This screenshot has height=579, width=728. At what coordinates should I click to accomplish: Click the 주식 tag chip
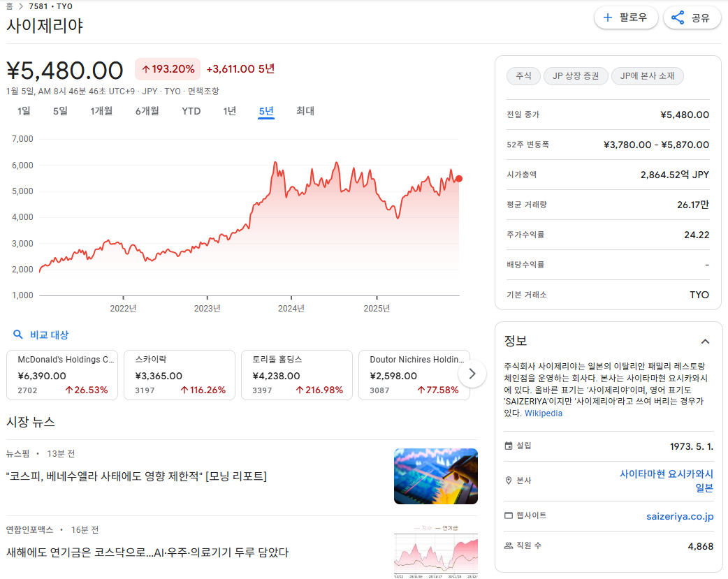point(523,75)
